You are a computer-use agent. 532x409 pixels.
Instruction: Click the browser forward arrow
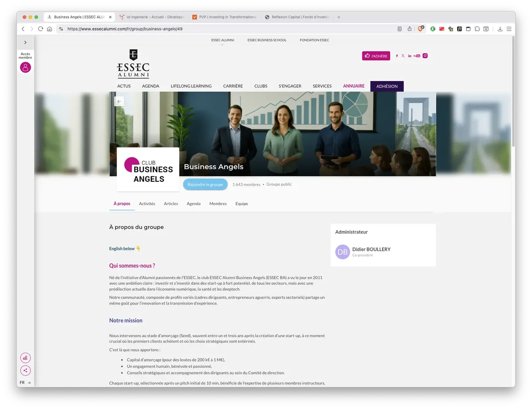(x=31, y=29)
